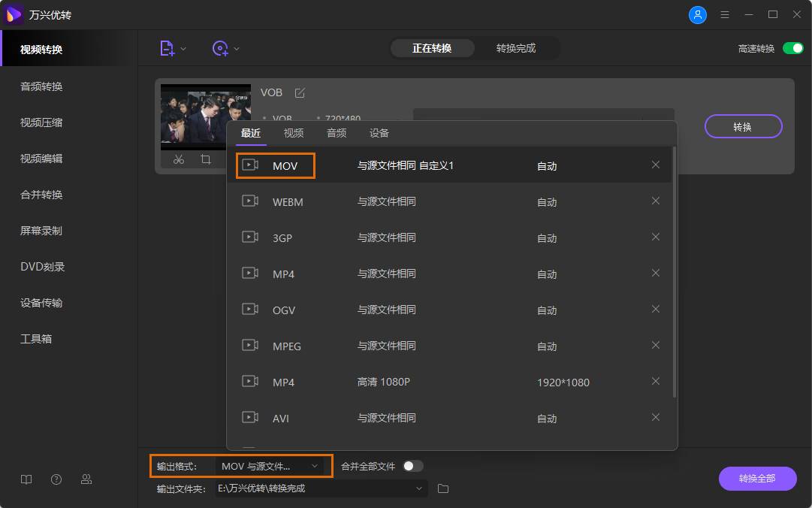Open the user guide book icon
Image resolution: width=812 pixels, height=508 pixels.
(x=26, y=479)
